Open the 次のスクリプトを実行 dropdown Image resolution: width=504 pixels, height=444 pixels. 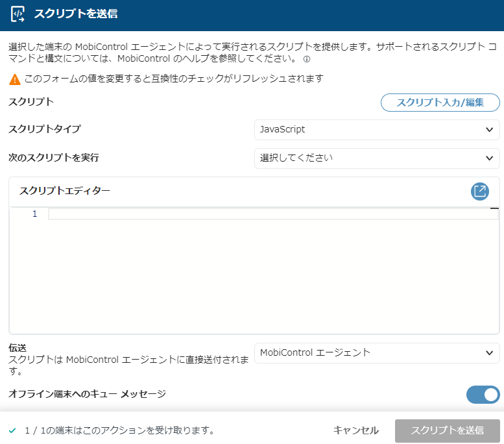point(377,158)
